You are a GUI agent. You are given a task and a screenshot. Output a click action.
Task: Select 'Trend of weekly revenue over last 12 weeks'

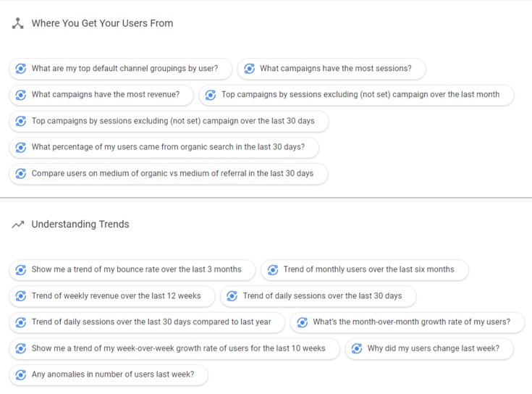pyautogui.click(x=116, y=296)
